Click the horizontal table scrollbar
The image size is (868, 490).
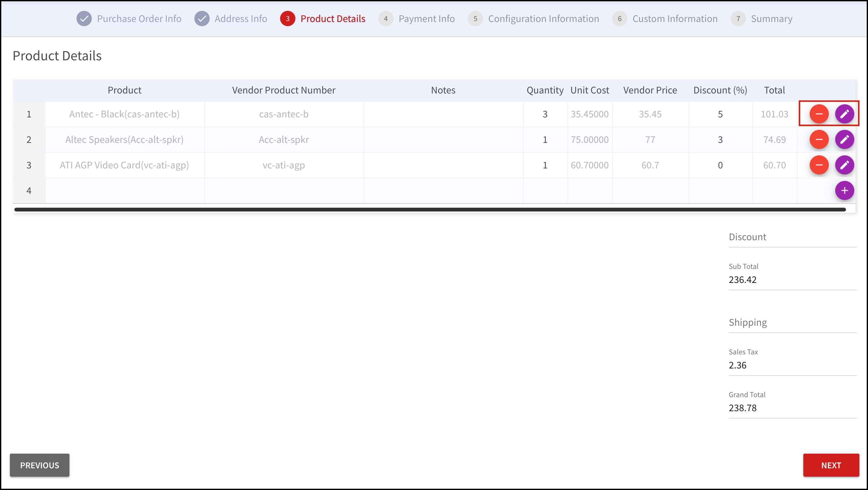point(430,210)
